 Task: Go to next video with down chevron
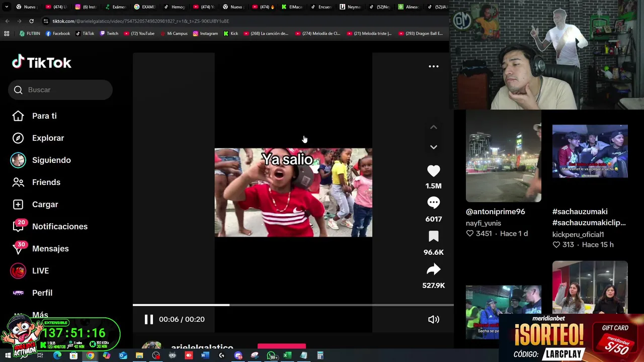pos(433,147)
